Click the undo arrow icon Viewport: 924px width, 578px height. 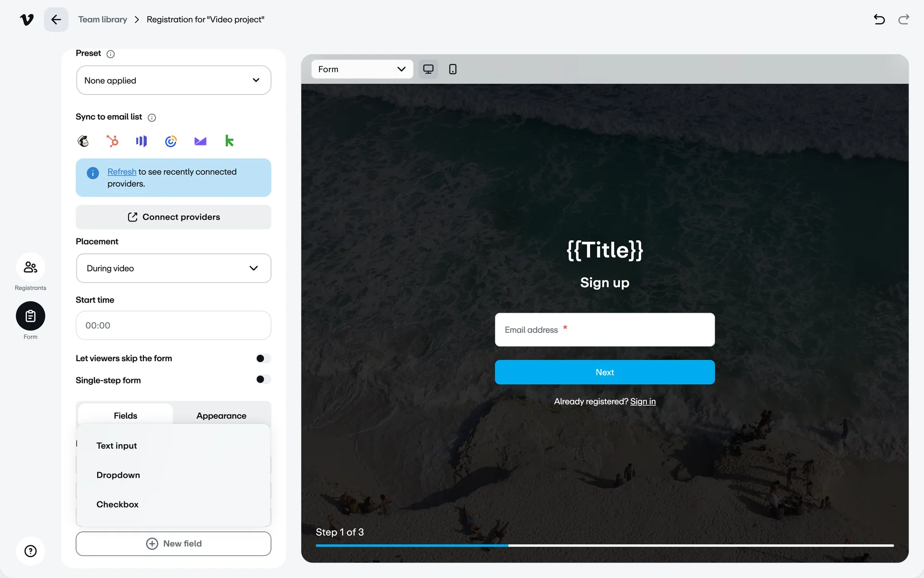[x=879, y=19]
